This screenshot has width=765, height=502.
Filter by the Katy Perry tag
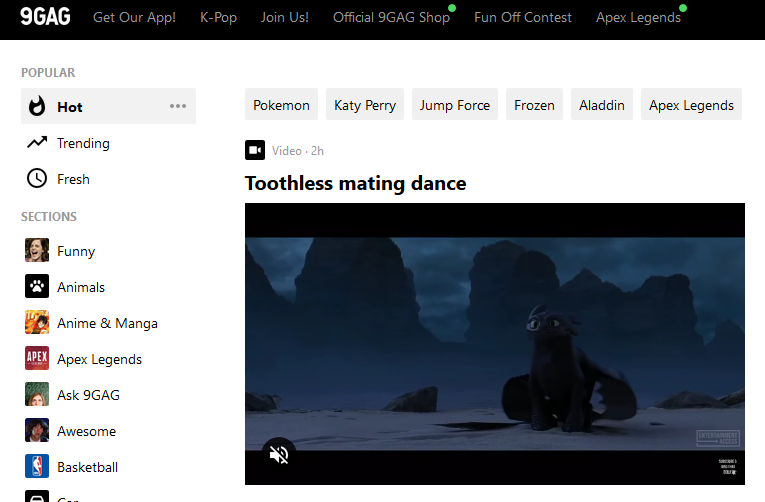coord(365,105)
